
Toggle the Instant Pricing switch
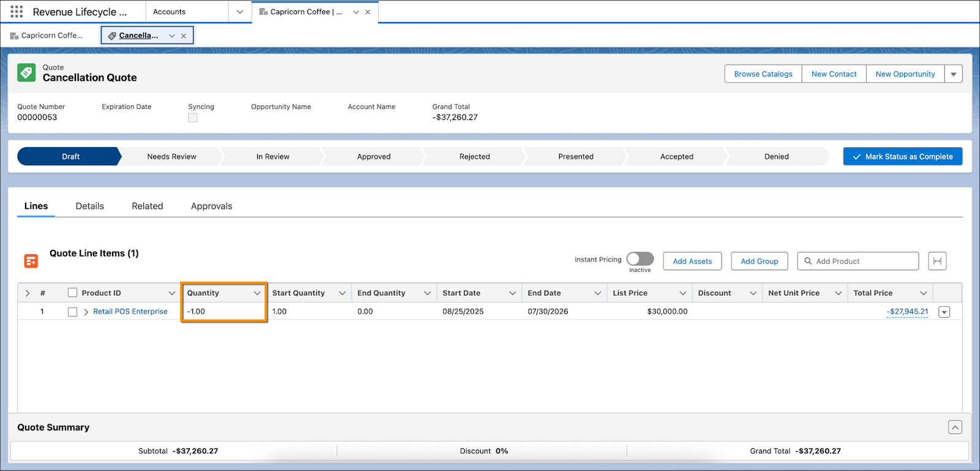(640, 259)
